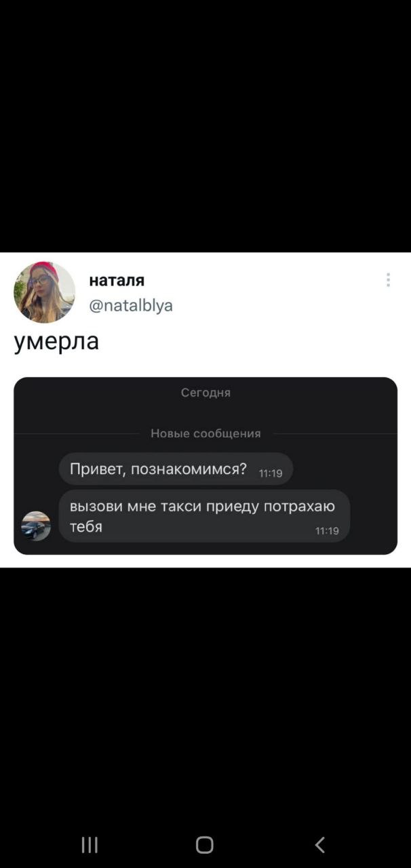Screen dimensions: 411x868
Task: Open Android recent apps button
Action: coord(90,844)
